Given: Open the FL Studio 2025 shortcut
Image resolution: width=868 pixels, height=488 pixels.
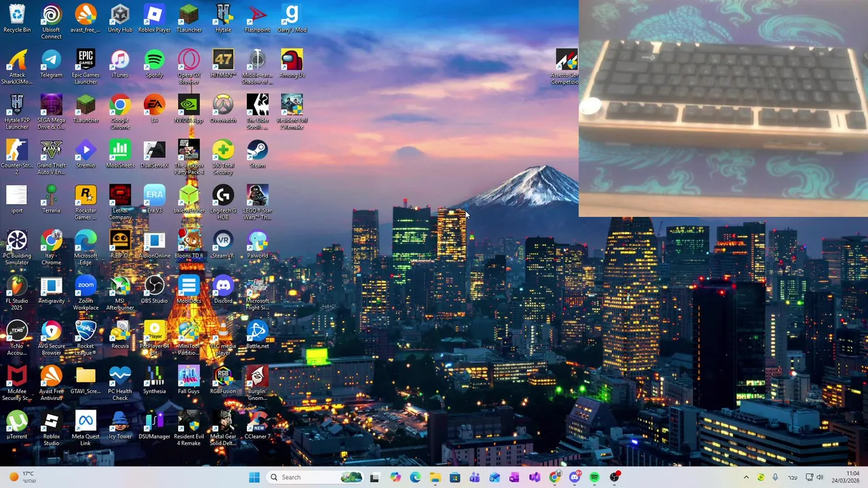Looking at the screenshot, I should 17,293.
